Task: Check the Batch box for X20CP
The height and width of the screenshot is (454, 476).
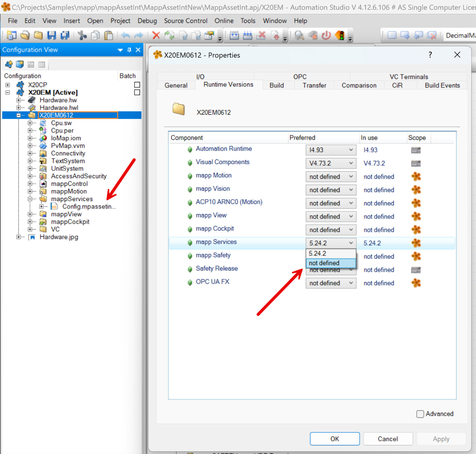Action: pyautogui.click(x=137, y=85)
